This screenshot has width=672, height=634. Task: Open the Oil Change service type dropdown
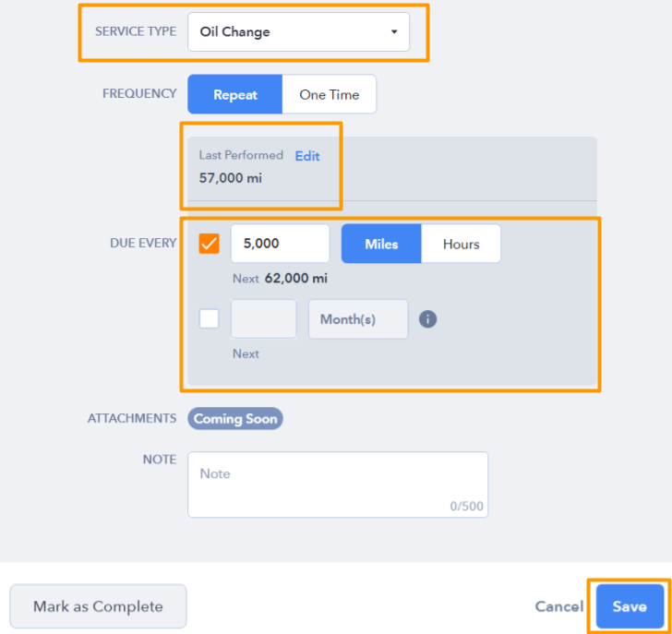tap(299, 31)
